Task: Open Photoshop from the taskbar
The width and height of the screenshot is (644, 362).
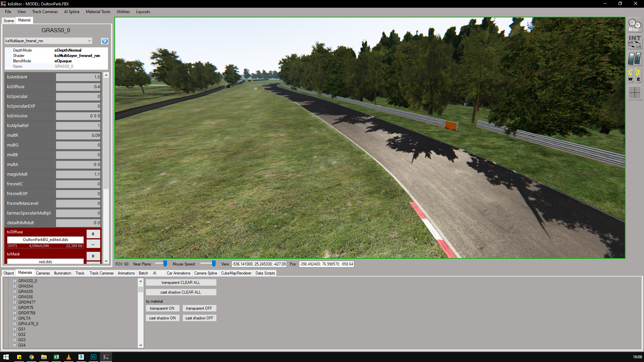Action: click(94, 357)
